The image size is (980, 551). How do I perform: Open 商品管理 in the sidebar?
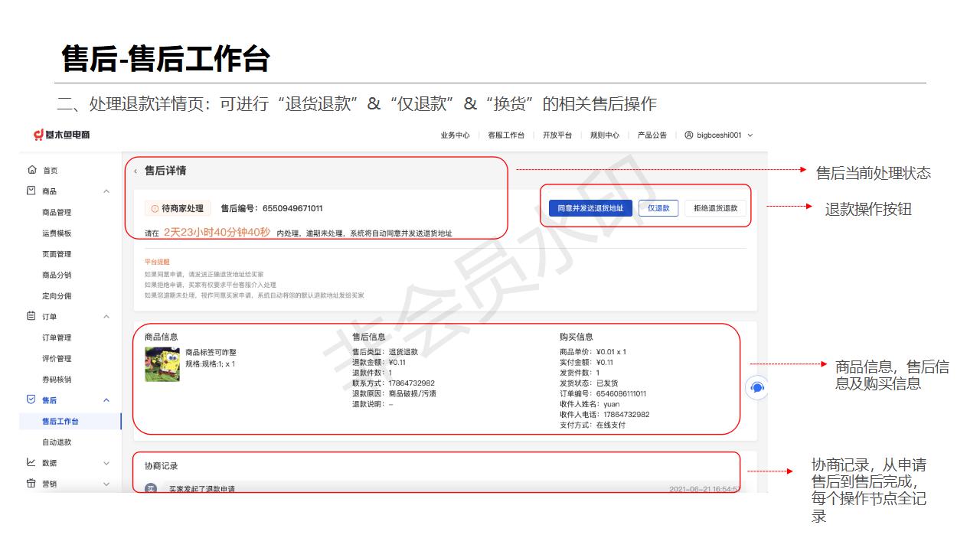pos(57,212)
